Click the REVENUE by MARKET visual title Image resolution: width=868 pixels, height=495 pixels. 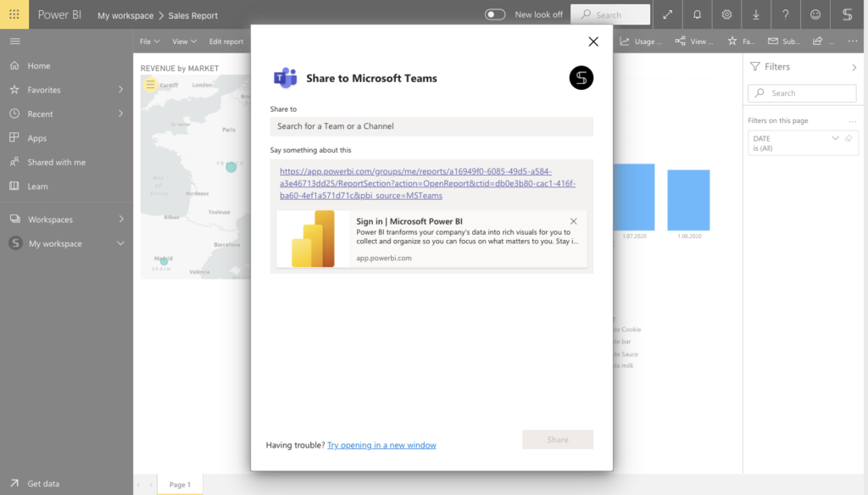[180, 68]
